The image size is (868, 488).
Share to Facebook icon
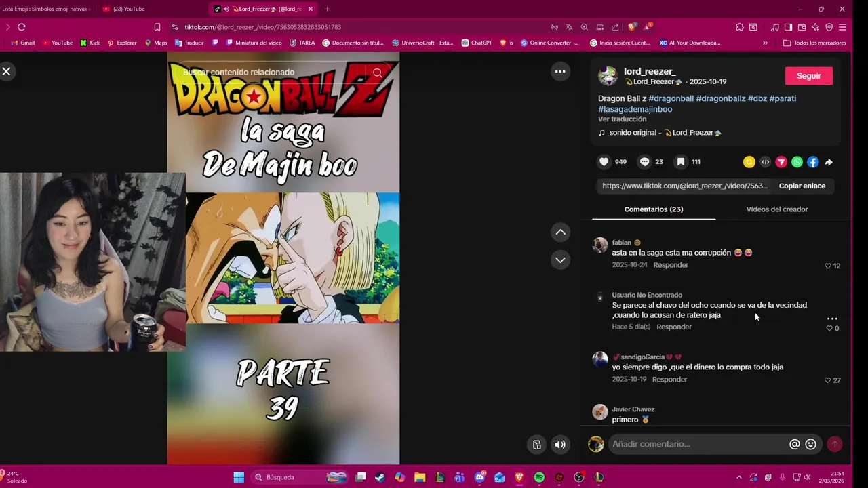pos(812,162)
